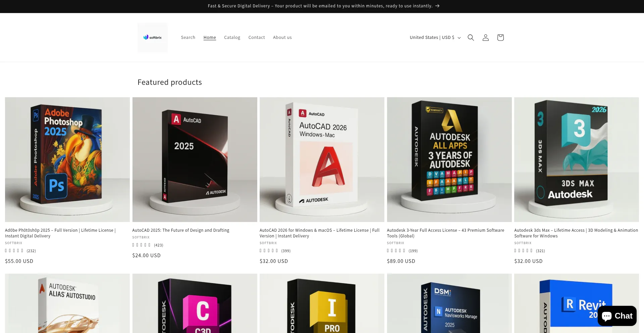Click the (199) review count

coord(413,251)
